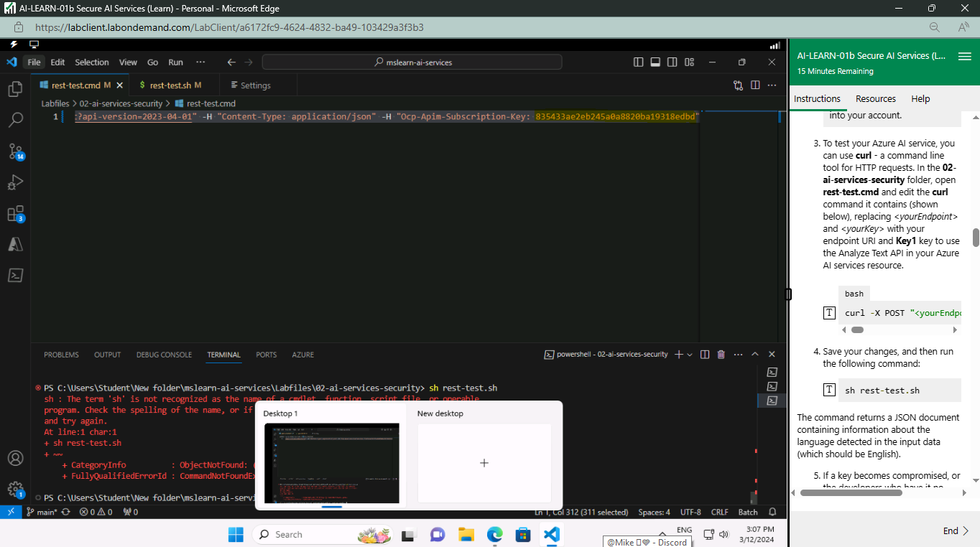Open the View menu

(x=128, y=62)
